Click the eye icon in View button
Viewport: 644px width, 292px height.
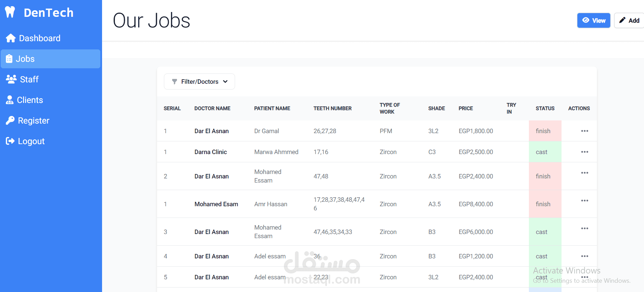click(x=586, y=20)
